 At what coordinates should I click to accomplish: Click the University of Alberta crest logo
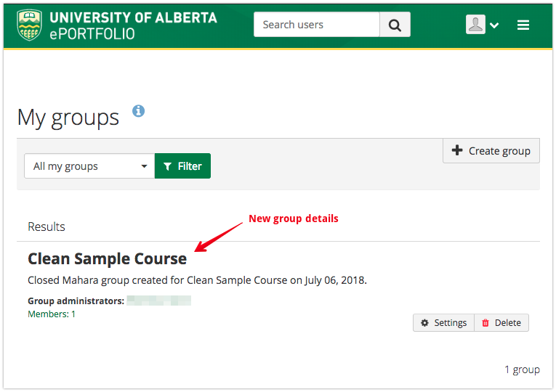(x=29, y=25)
